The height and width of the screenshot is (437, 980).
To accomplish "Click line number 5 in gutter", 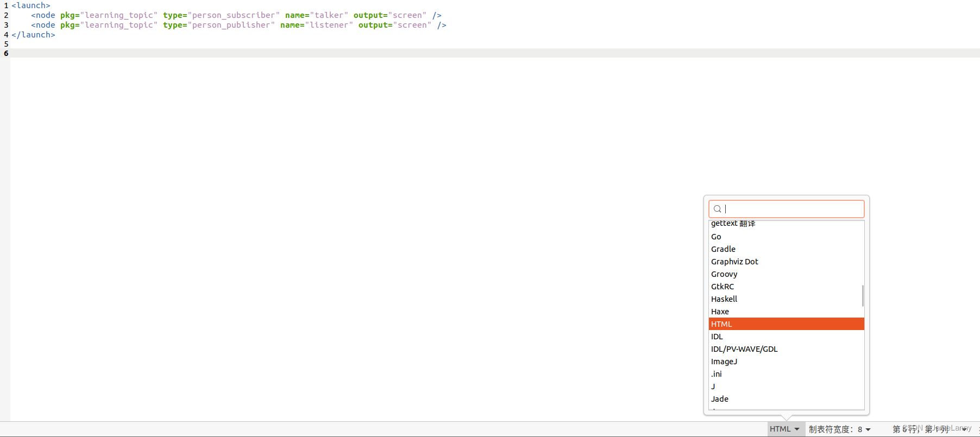I will (x=6, y=44).
